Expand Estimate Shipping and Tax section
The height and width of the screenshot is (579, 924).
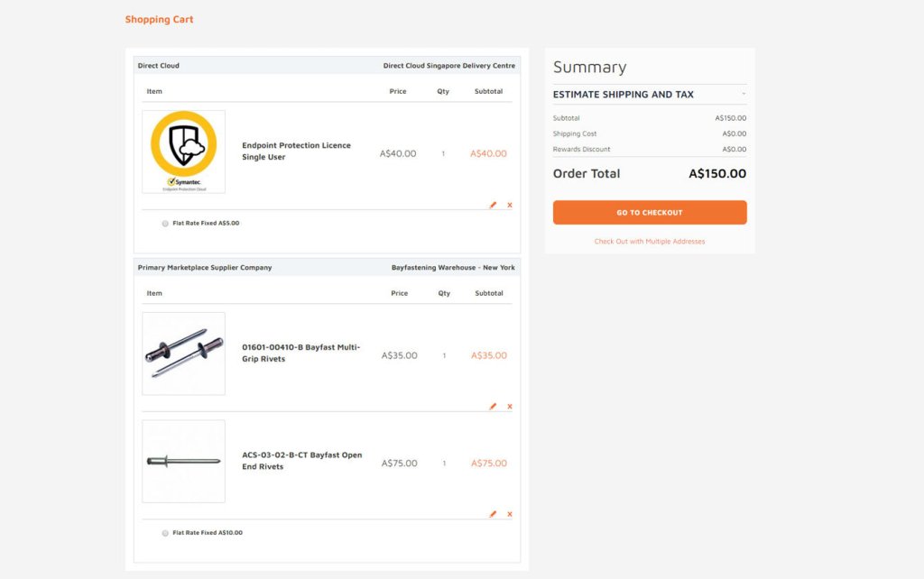650,94
